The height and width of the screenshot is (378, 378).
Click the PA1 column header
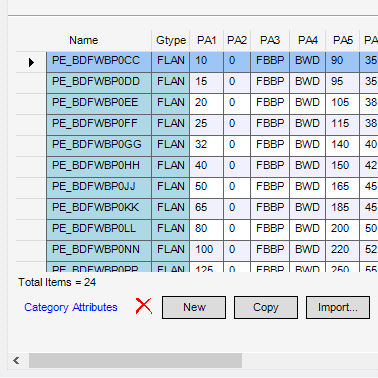(x=206, y=40)
